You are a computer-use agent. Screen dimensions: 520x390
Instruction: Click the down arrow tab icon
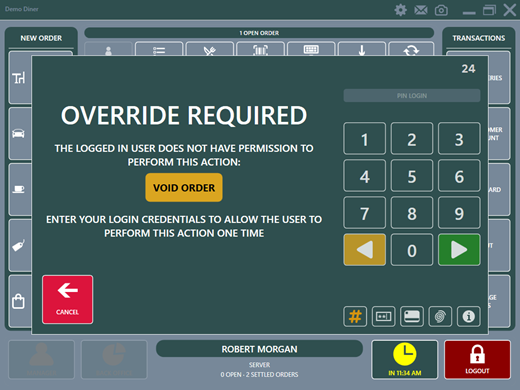(x=362, y=50)
